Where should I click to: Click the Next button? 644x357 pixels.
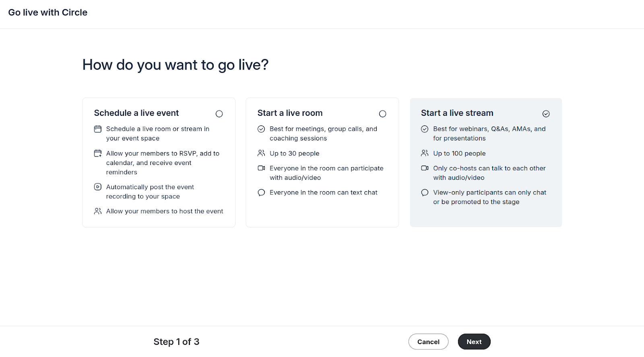pyautogui.click(x=474, y=342)
